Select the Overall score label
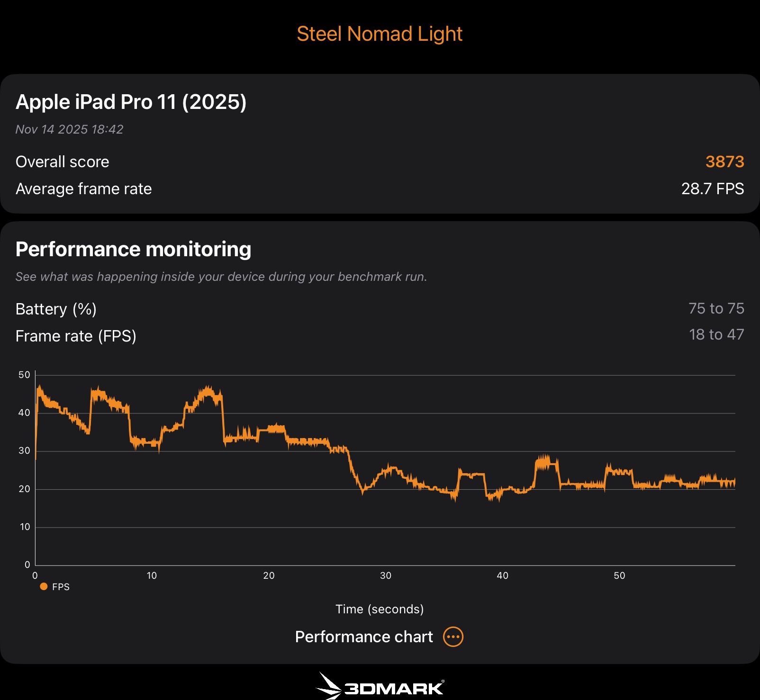This screenshot has height=700, width=760. pyautogui.click(x=63, y=162)
